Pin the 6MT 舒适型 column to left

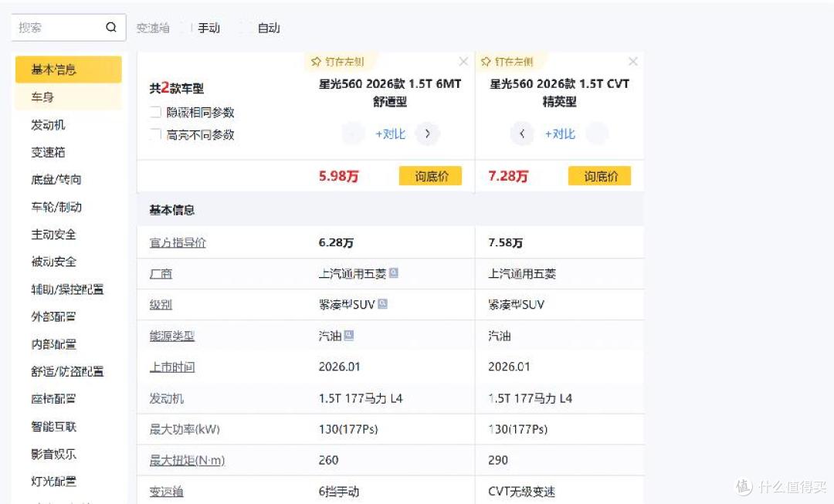(x=337, y=62)
